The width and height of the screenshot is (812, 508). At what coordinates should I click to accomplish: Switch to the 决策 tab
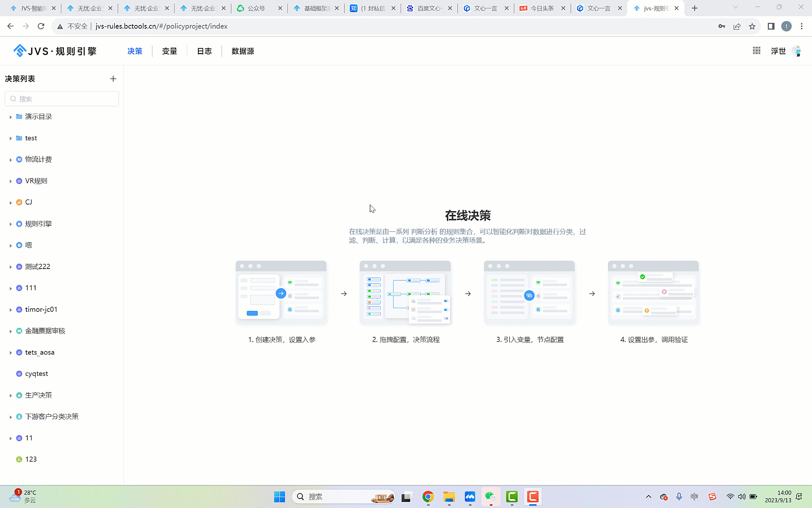[135, 51]
